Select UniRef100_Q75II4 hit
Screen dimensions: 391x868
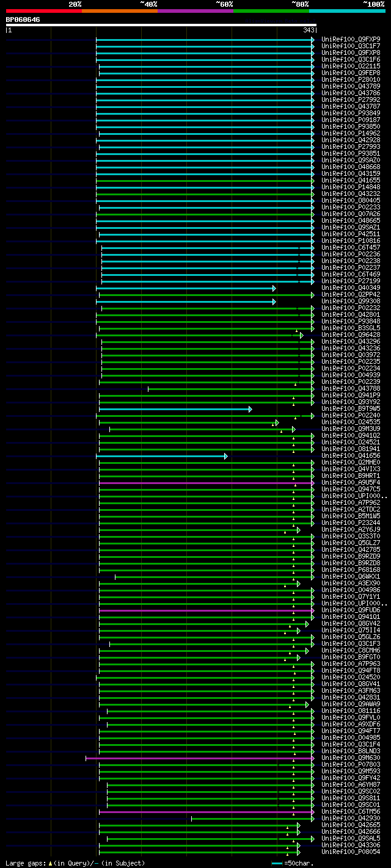pyautogui.click(x=351, y=631)
